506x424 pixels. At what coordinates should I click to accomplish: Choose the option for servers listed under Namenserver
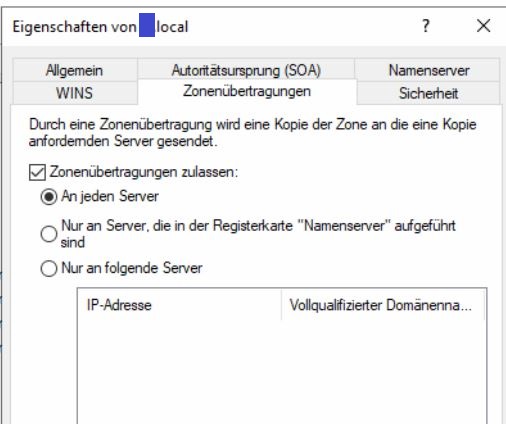coord(49,234)
